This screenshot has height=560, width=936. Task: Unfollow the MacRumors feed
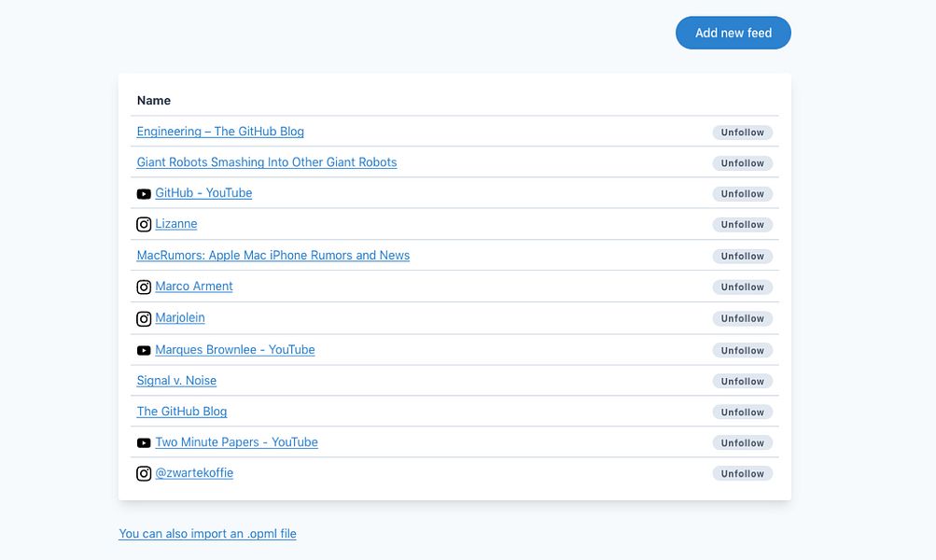pos(742,256)
